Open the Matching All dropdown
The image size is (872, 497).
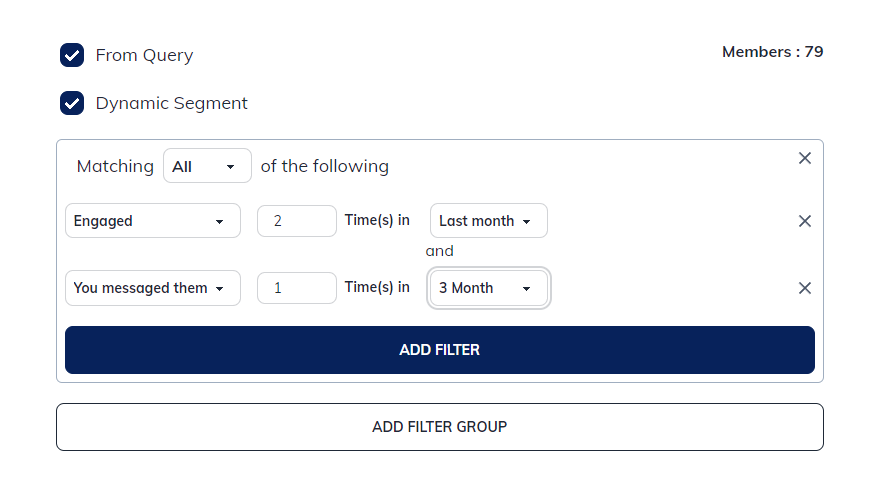point(207,166)
